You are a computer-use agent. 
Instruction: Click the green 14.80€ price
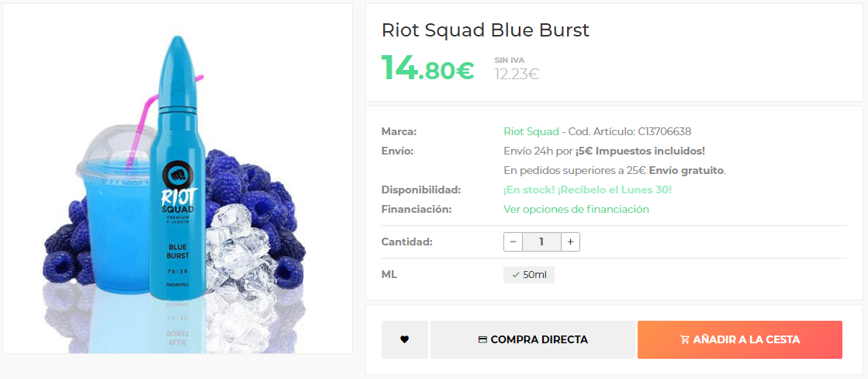pyautogui.click(x=427, y=68)
